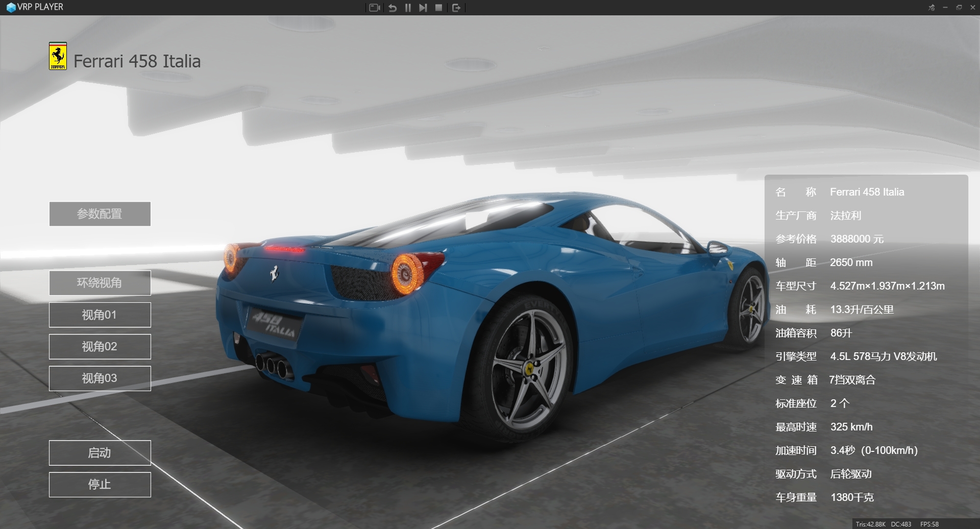Click the fuel consumption 13.3升/百公里

click(x=862, y=309)
